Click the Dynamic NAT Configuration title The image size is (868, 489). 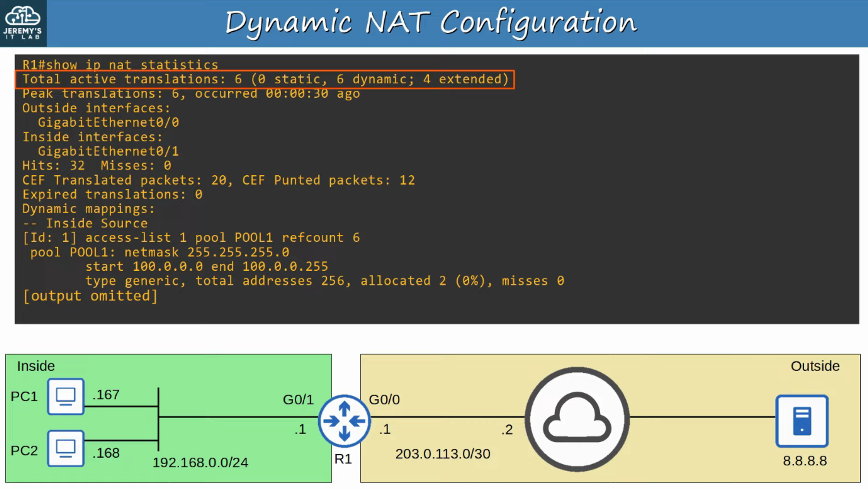pyautogui.click(x=431, y=23)
